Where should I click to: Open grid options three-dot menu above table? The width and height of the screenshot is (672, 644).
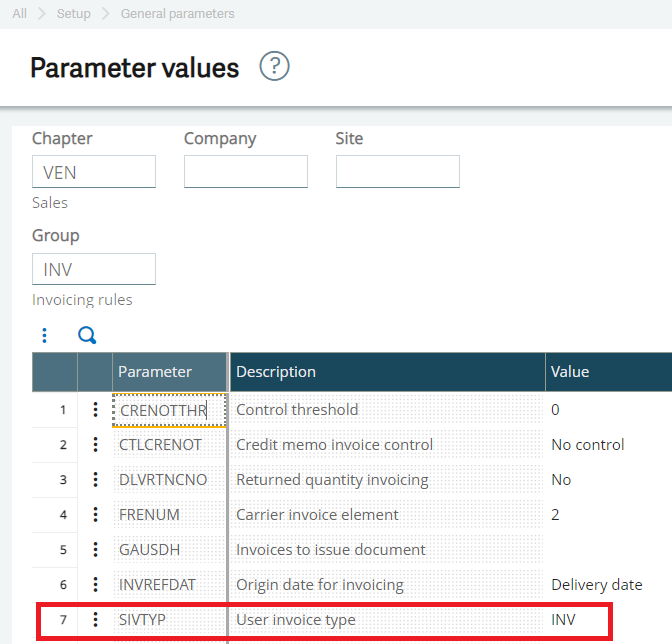[x=45, y=335]
